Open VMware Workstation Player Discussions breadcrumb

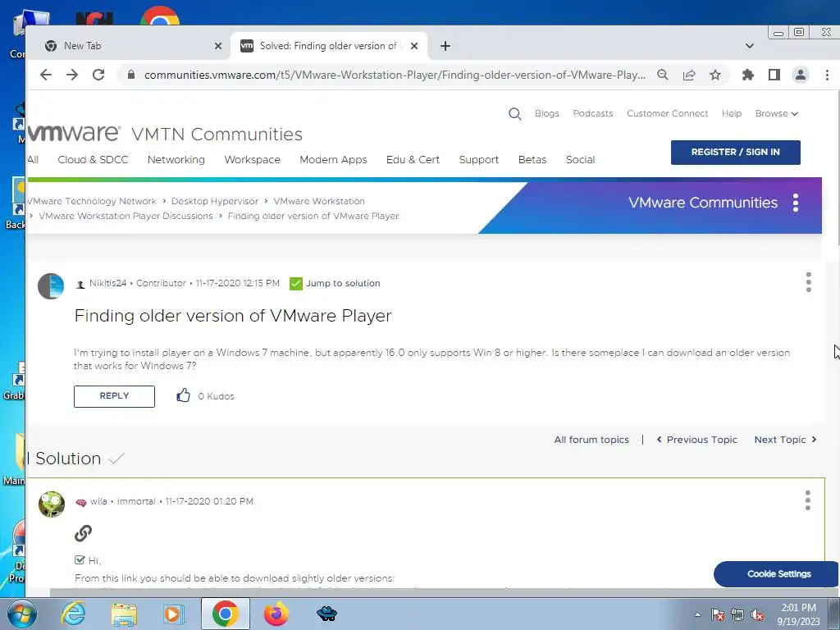click(126, 216)
